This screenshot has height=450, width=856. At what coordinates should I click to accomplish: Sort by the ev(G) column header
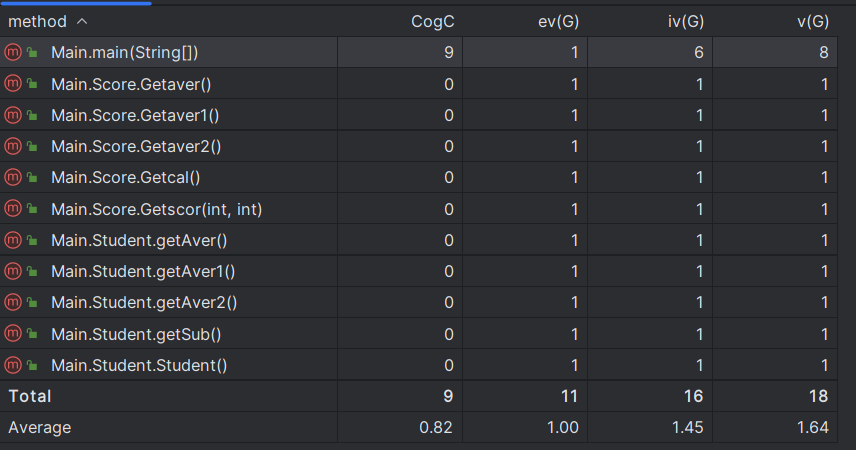558,21
